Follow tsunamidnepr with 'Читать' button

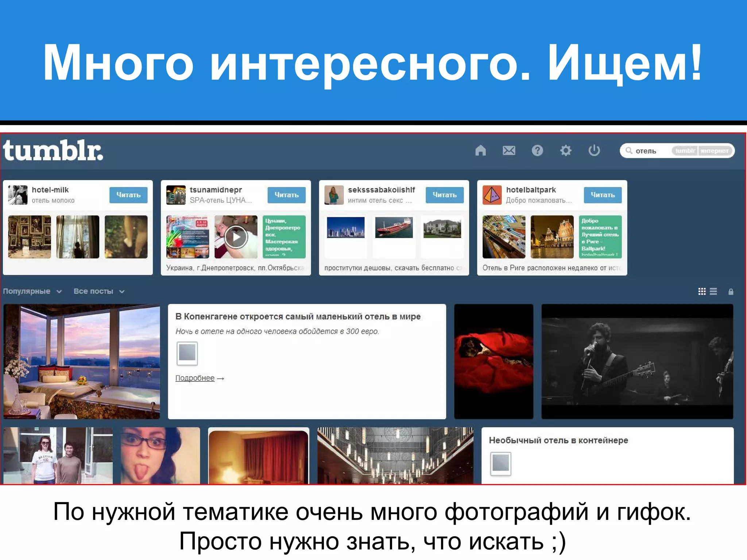pos(286,195)
